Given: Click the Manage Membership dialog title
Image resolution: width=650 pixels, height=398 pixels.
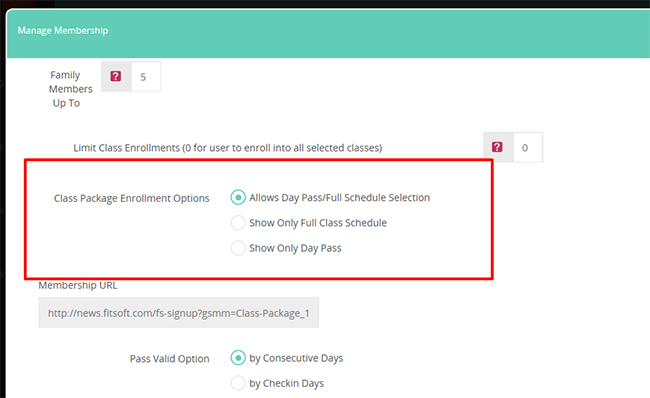Looking at the screenshot, I should click(x=63, y=30).
